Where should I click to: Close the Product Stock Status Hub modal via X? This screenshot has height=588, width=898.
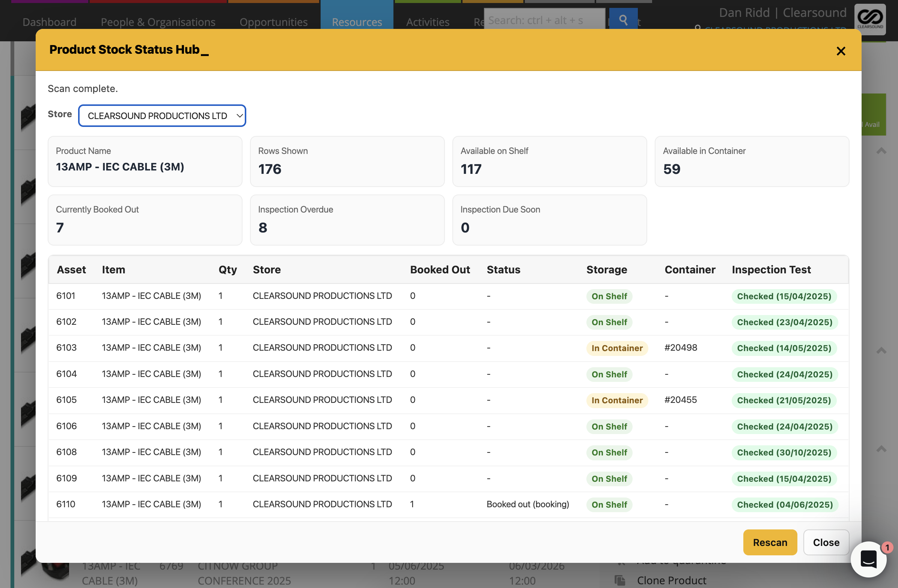(x=841, y=51)
